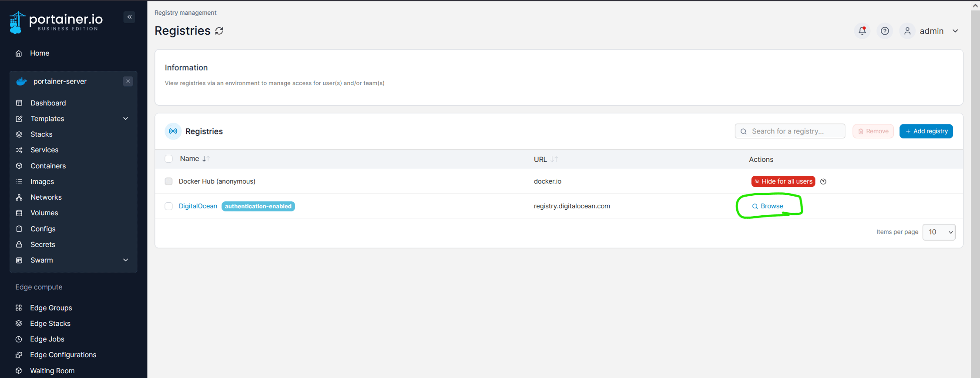The image size is (980, 378).
Task: Expand the Templates submenu chevron
Action: tap(126, 119)
